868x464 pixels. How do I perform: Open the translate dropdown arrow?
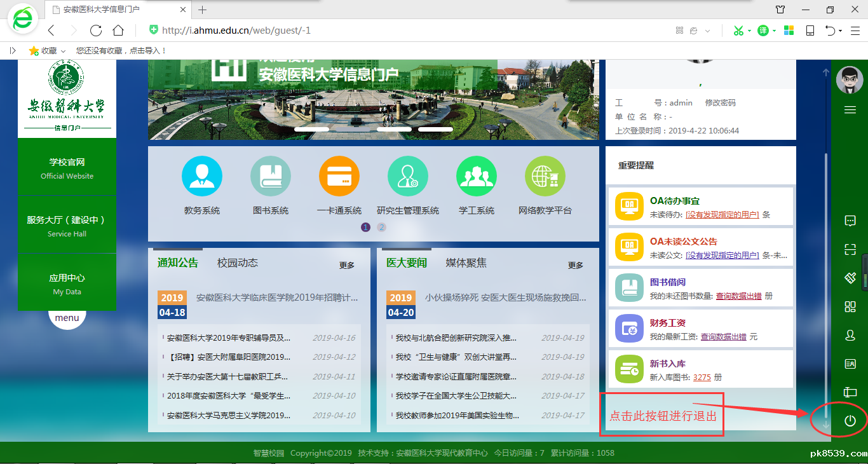click(x=774, y=31)
